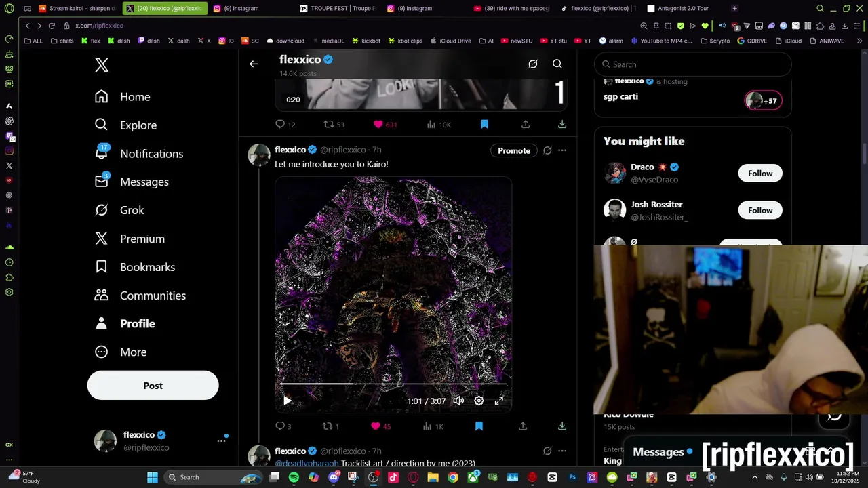Screen dimensions: 868x488
Task: Enter fullscreen on Kairo video
Action: pos(499,401)
